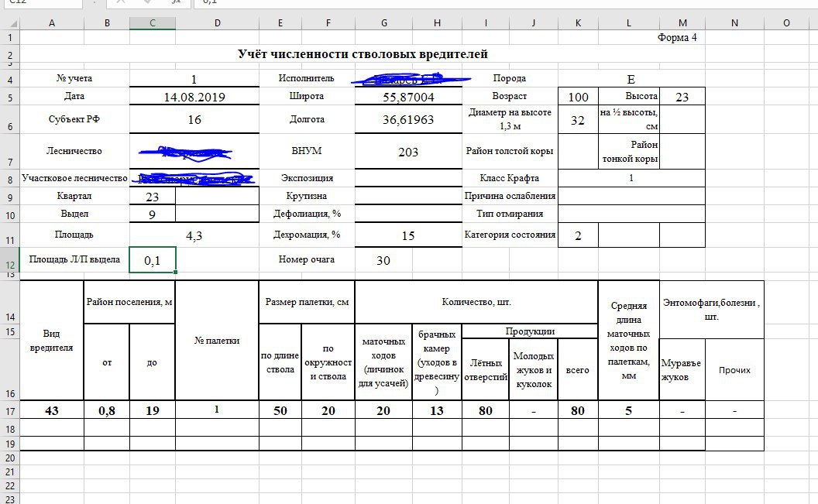Select the palette length value '50'
The height and width of the screenshot is (504, 818).
click(280, 410)
